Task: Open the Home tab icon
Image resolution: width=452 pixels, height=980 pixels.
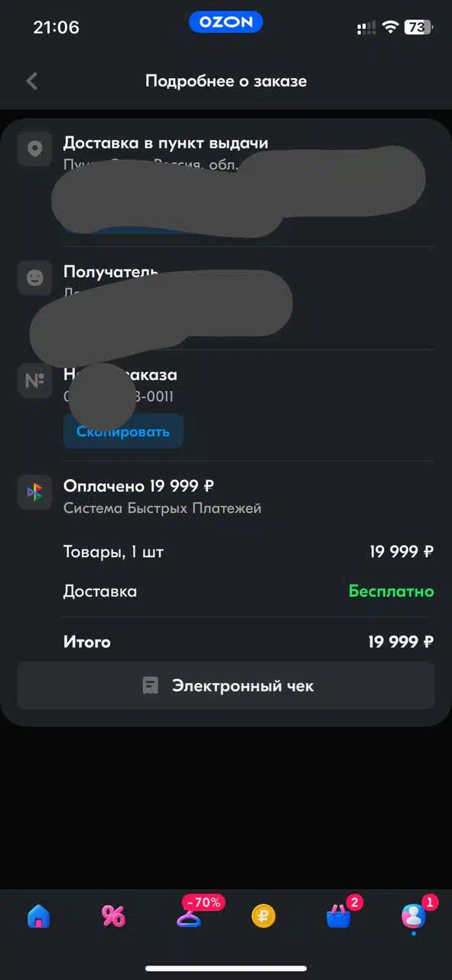Action: tap(38, 916)
